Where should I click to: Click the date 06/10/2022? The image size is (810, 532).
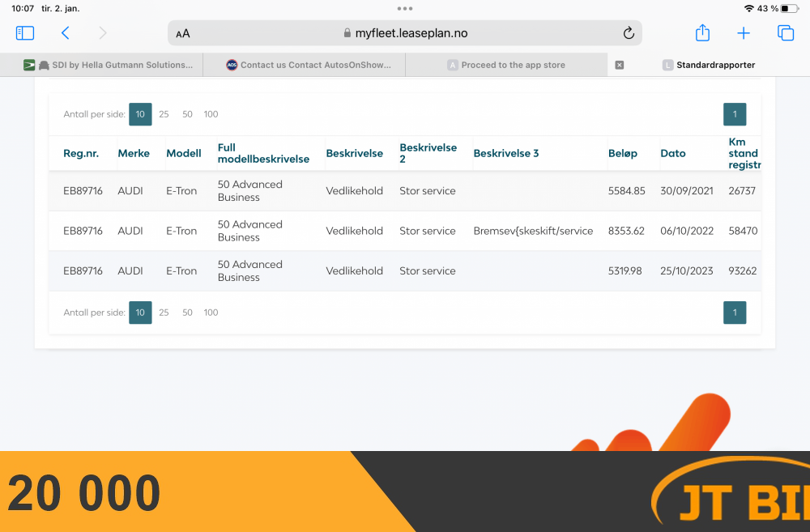point(687,231)
